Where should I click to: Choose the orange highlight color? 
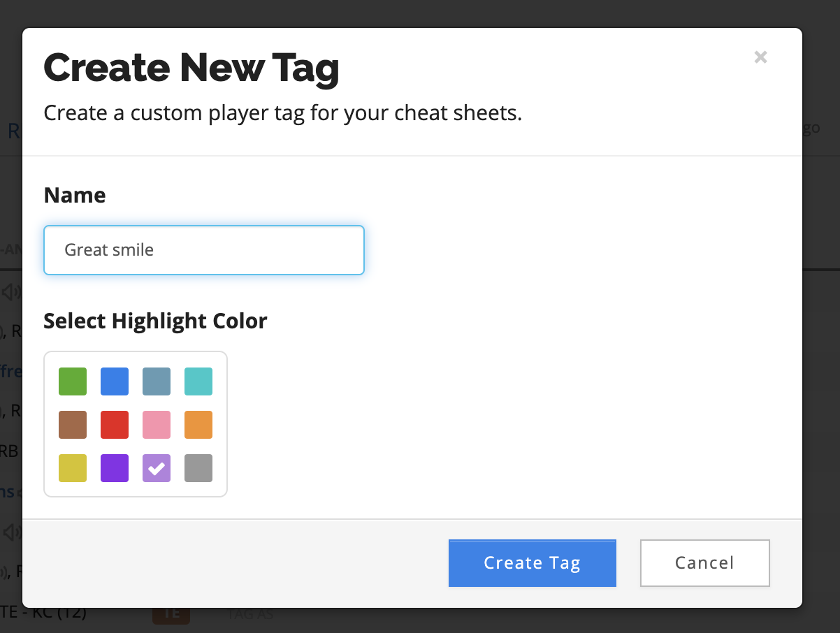tap(198, 425)
